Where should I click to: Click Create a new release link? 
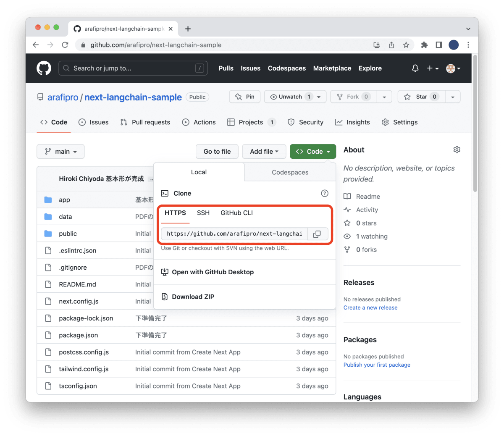(x=370, y=307)
